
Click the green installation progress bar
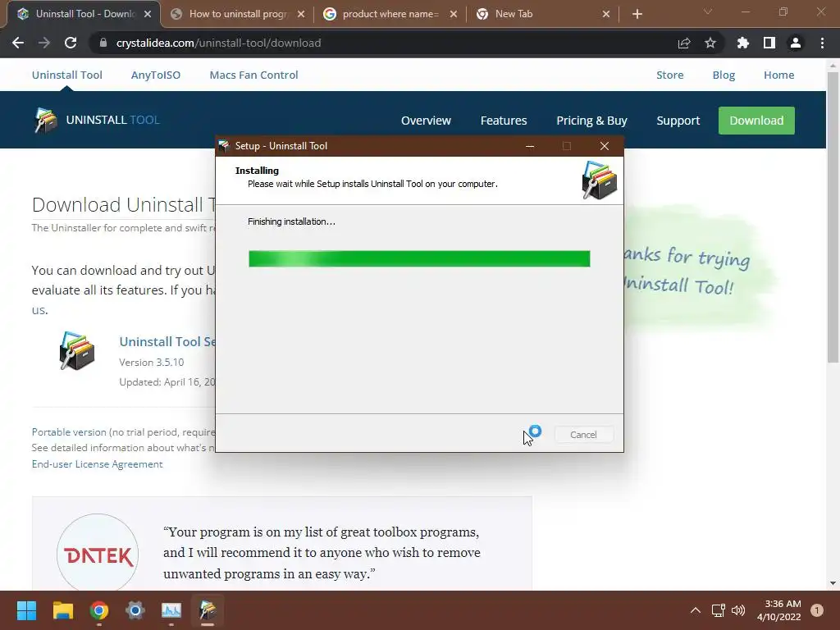419,258
